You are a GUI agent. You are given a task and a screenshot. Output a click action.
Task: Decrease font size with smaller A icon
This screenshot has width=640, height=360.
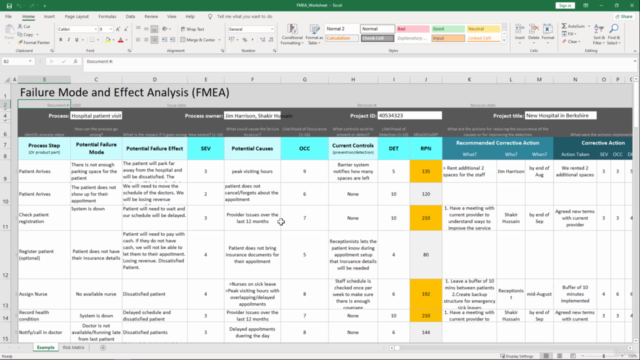(x=126, y=29)
